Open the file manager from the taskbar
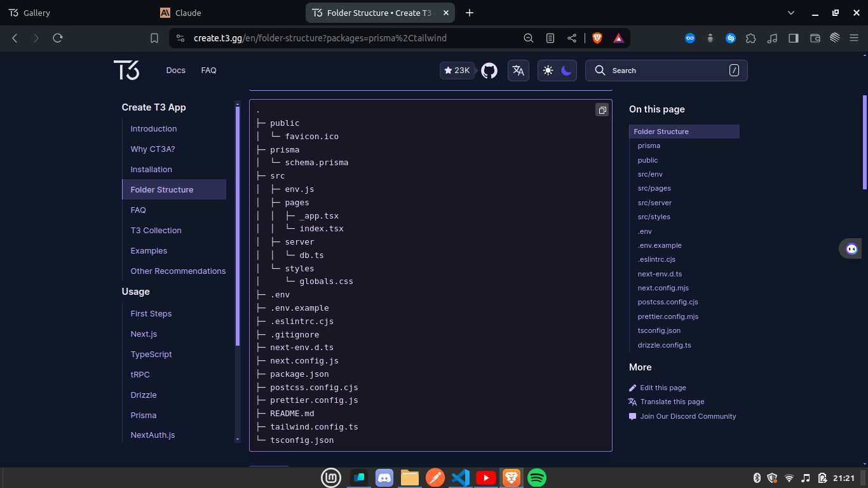Viewport: 868px width, 488px height. click(410, 478)
